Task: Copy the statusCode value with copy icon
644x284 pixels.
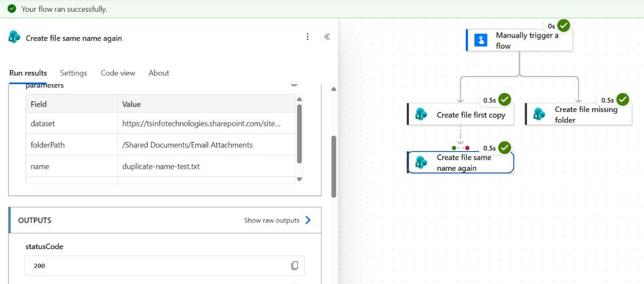Action: coord(295,265)
